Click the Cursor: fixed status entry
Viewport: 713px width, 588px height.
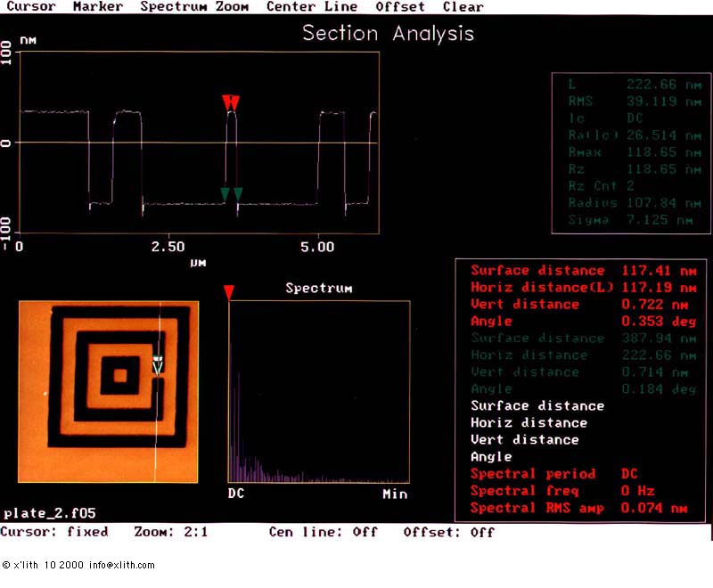point(54,532)
